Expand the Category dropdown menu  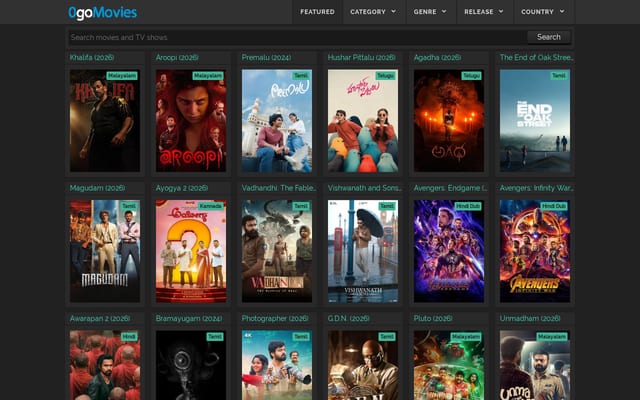coord(373,12)
